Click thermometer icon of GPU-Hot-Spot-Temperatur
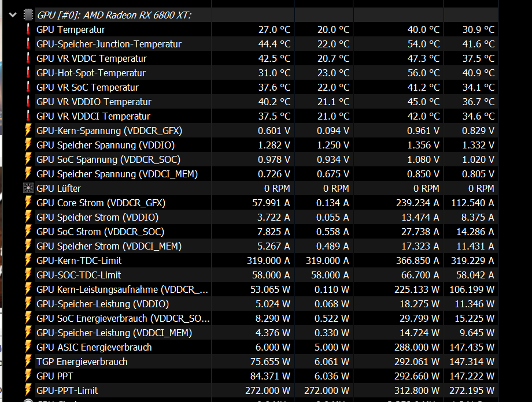 point(28,73)
